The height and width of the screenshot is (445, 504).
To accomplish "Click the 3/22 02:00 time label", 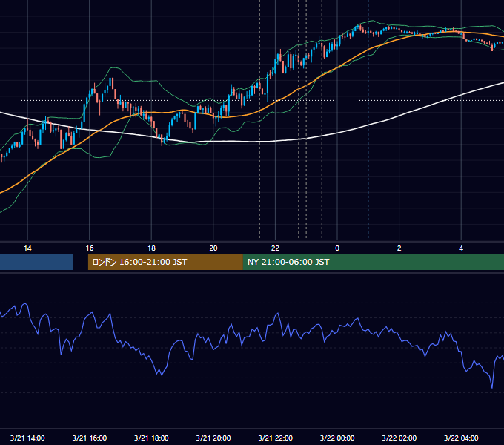I will 399,438.
